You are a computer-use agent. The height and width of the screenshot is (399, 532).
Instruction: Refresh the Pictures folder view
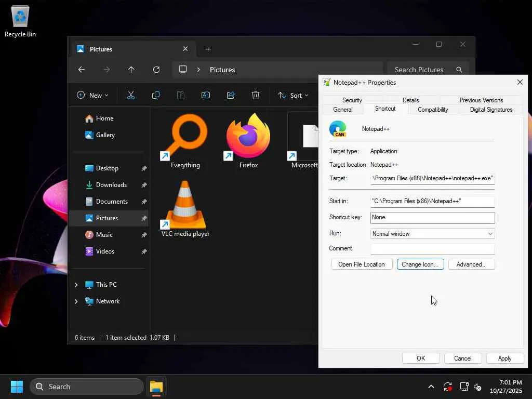156,70
